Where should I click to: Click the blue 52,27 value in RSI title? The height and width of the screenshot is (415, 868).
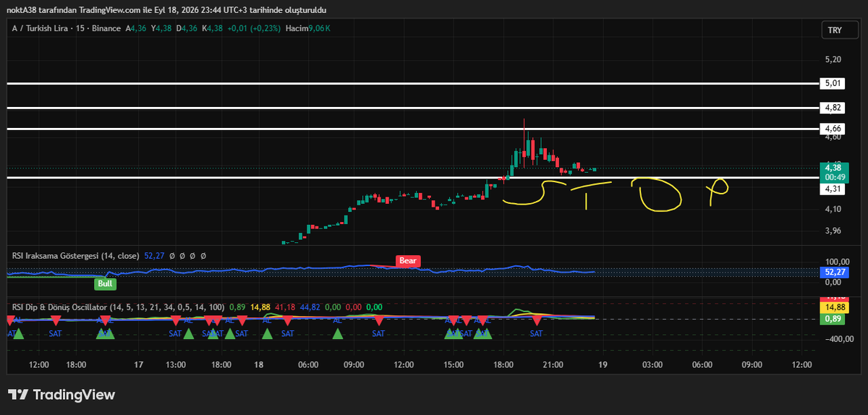pos(156,255)
